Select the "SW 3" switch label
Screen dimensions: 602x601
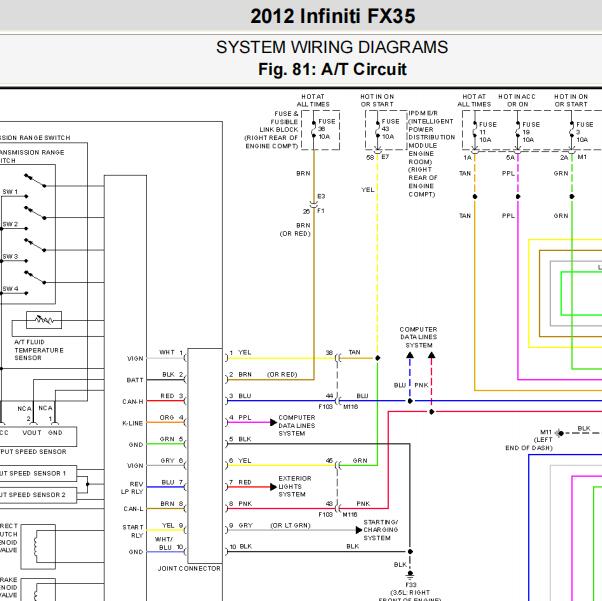[10, 256]
